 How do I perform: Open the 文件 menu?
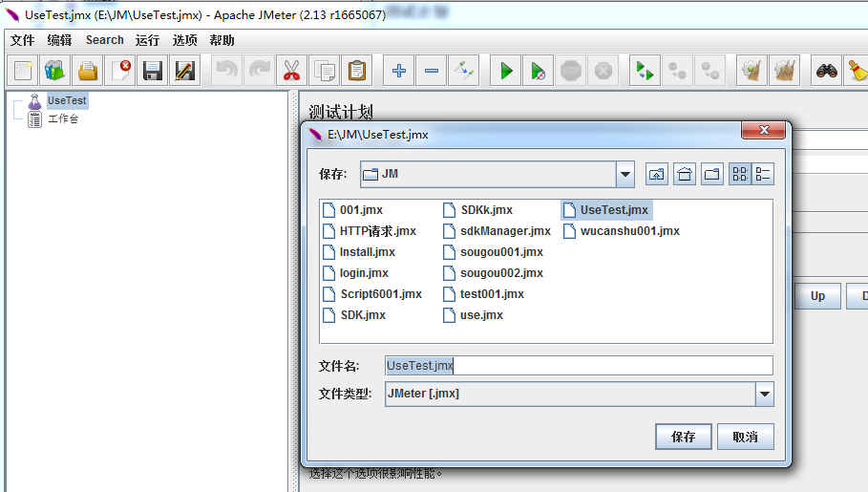pyautogui.click(x=22, y=40)
